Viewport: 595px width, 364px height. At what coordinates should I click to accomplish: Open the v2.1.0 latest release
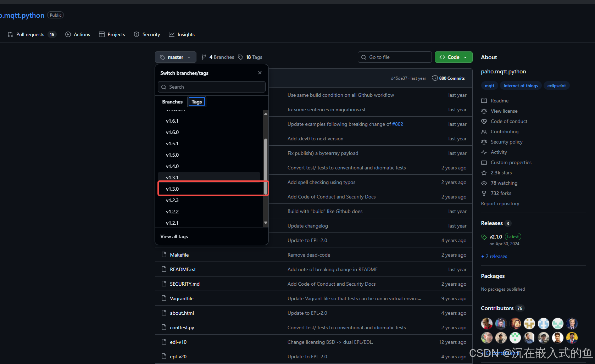point(495,237)
